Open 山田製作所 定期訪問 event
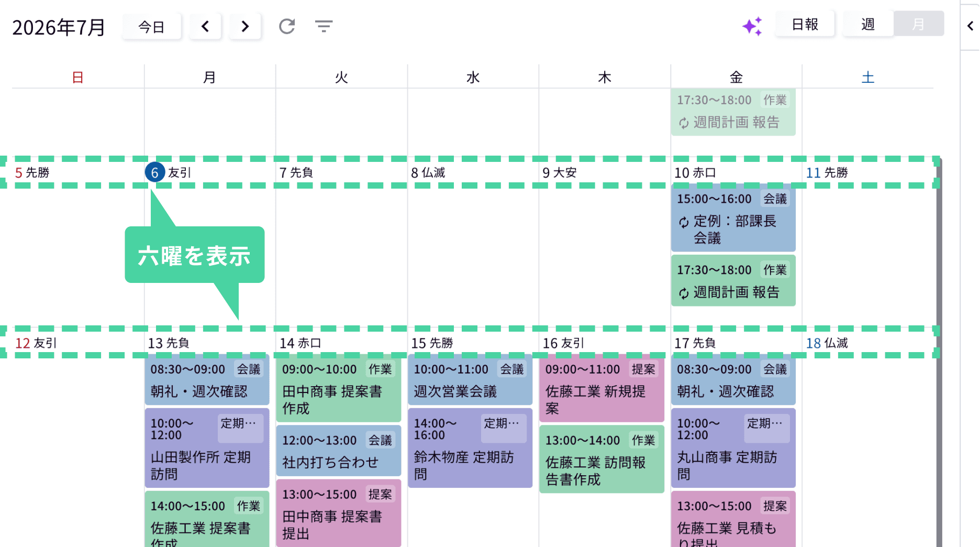Viewport: 980px width, 547px height. [207, 448]
